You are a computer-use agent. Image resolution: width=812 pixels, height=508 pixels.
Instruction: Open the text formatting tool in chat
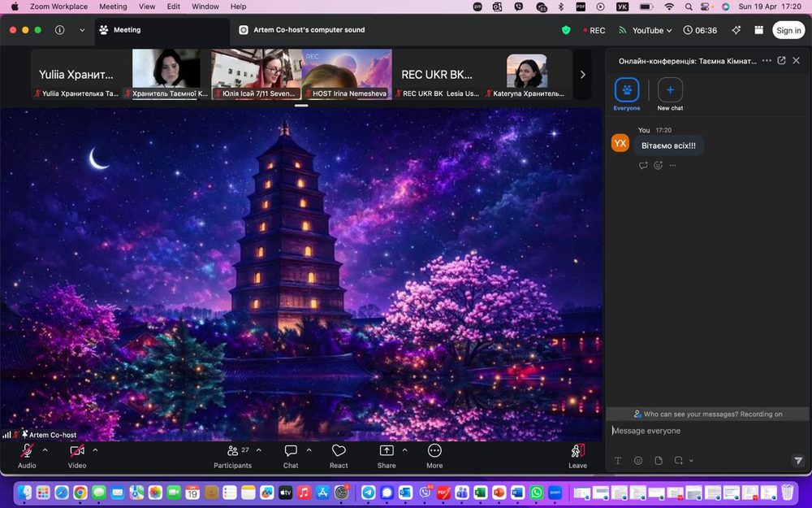pyautogui.click(x=618, y=460)
